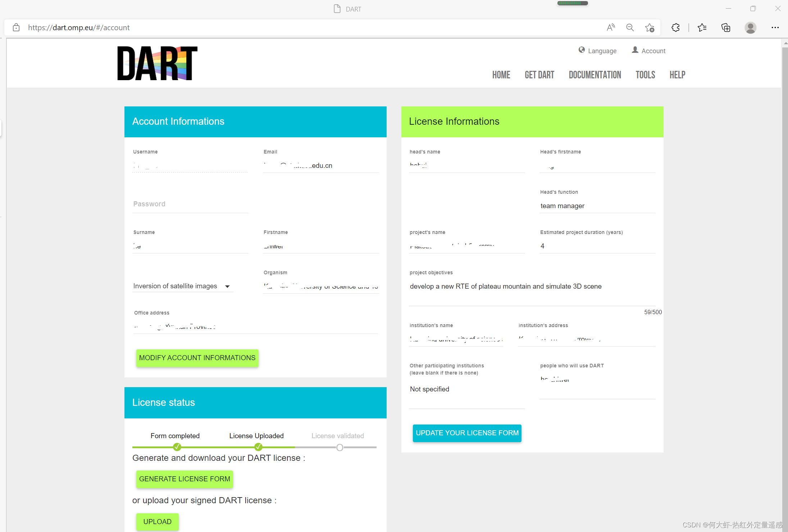Click UPDATE YOUR LICENSE FORM button
788x532 pixels.
point(467,433)
